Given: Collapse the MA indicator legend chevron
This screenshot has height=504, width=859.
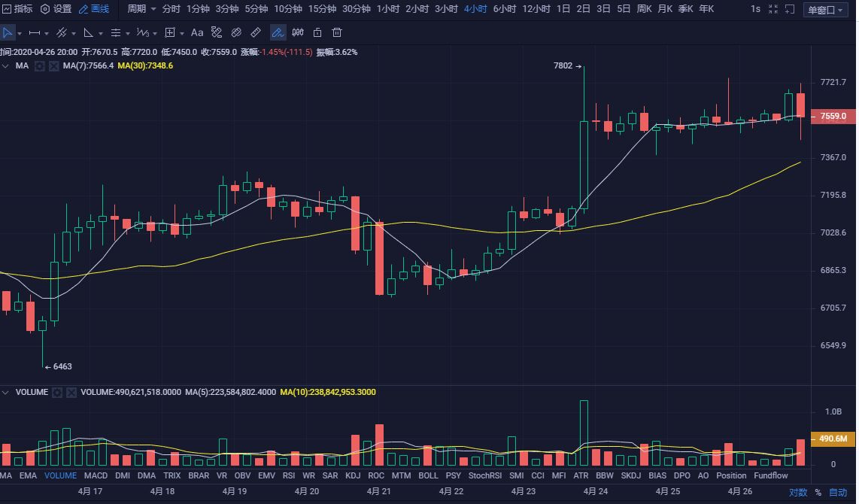Looking at the screenshot, I should [6, 66].
